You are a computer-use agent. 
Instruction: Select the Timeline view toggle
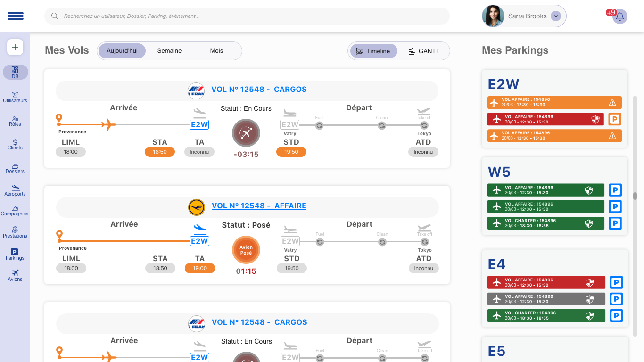click(373, 51)
